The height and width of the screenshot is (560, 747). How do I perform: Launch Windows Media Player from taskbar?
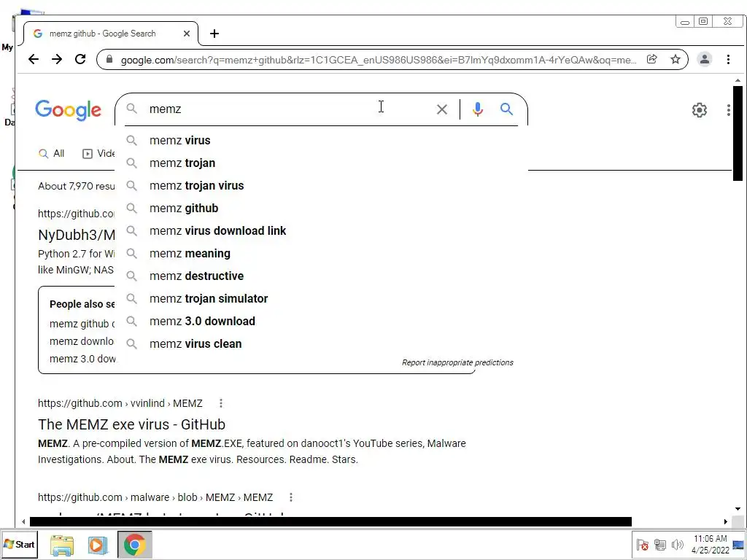click(x=98, y=545)
